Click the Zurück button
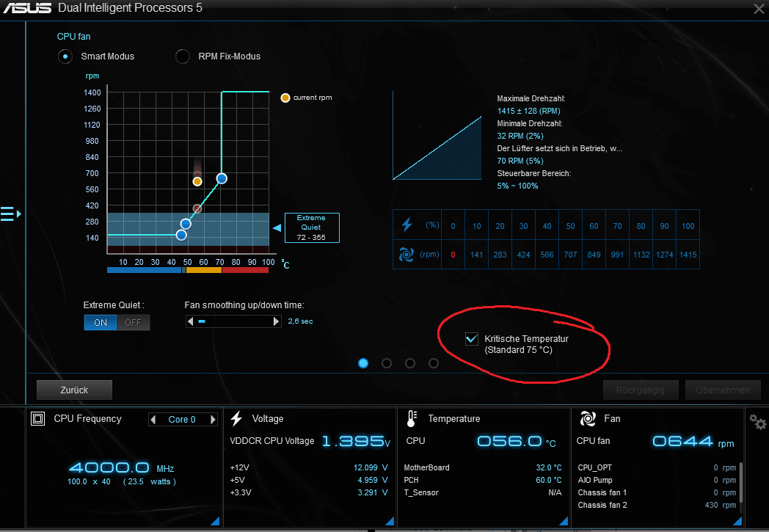Viewport: 769px width, 532px height. click(74, 390)
